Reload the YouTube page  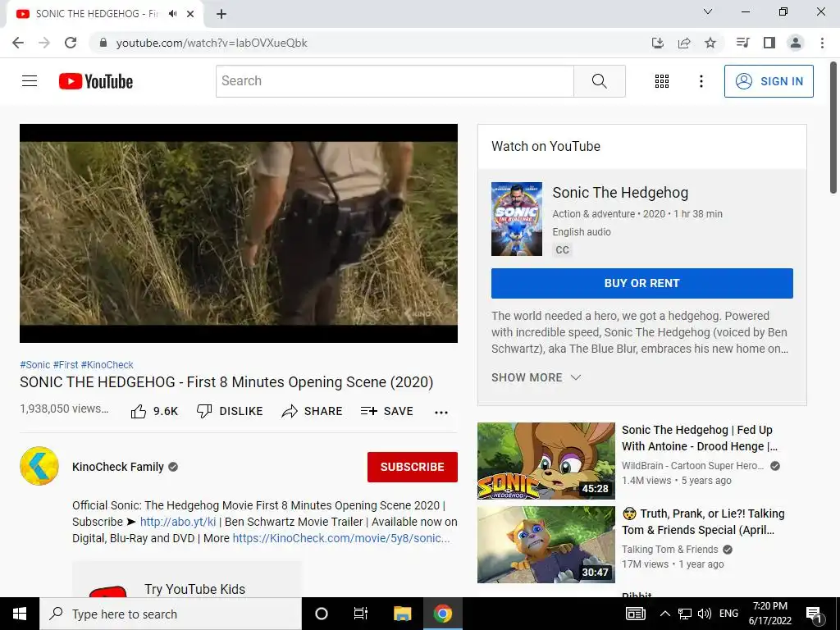tap(71, 43)
